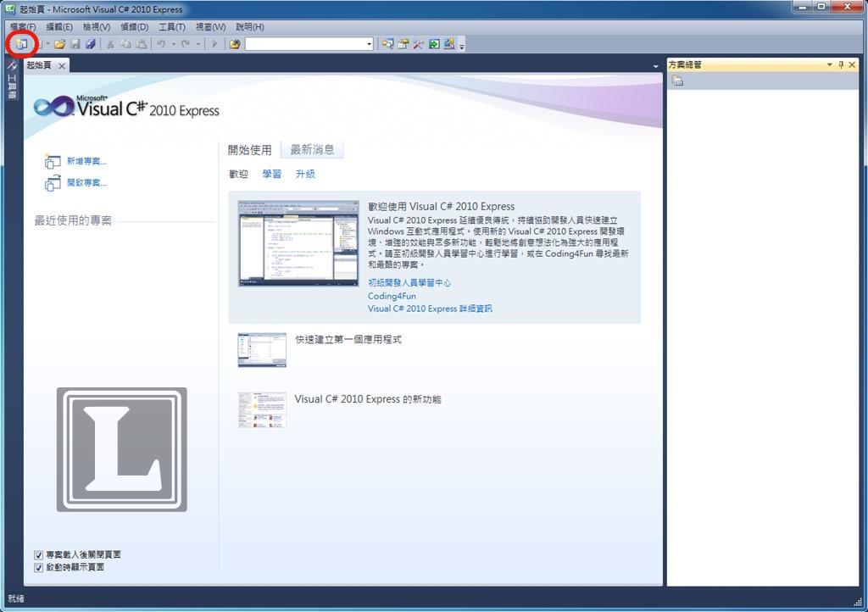The width and height of the screenshot is (868, 612).
Task: Open Solution Explorer from toolbar icon
Action: 387,44
